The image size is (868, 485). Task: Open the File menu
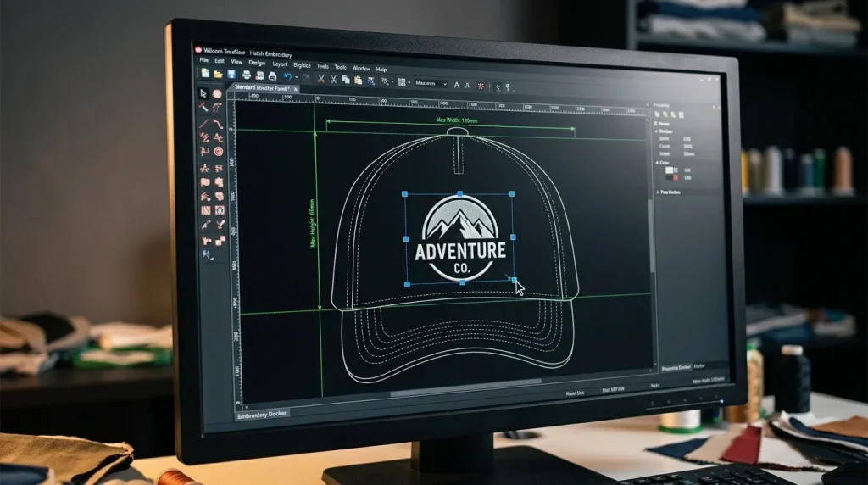[204, 60]
